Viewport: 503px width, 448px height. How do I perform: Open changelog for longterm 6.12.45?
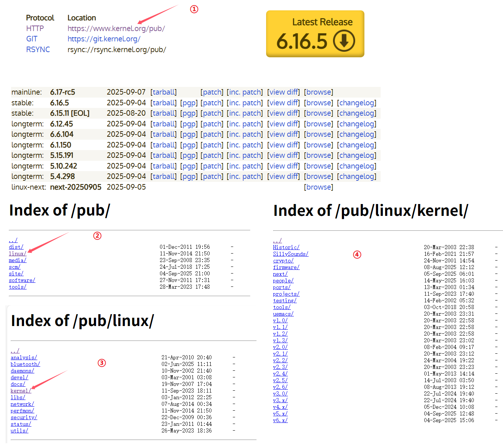pyautogui.click(x=357, y=124)
